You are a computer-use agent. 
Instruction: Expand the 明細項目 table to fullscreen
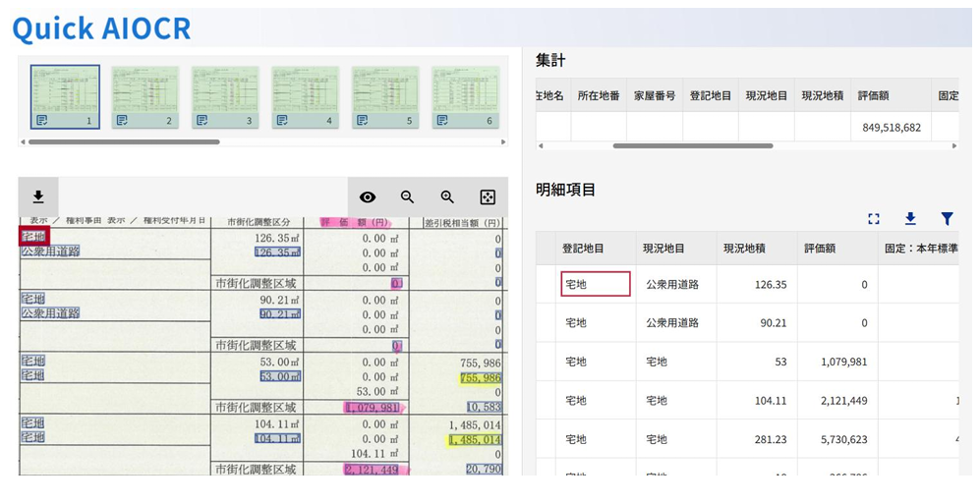click(873, 219)
